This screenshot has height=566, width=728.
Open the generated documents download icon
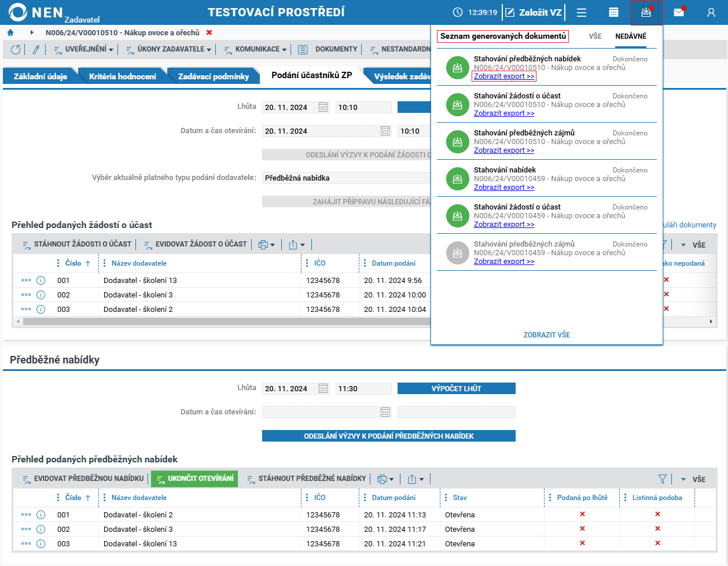point(646,12)
